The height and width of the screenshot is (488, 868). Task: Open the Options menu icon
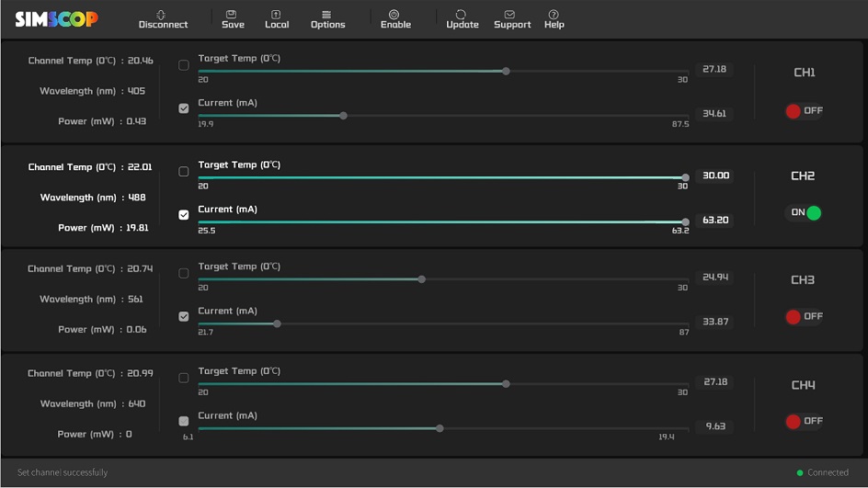pos(327,15)
